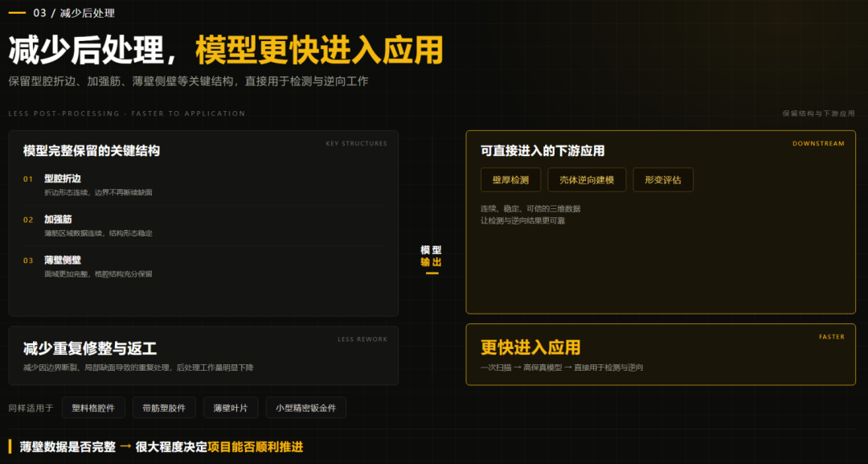Click the yellow headline 模型更快进入应用
This screenshot has height=464, width=868.
(319, 51)
